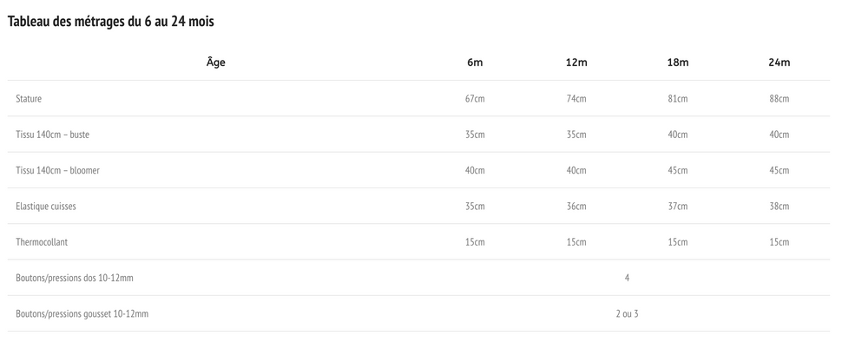Click the '2 ou 3' gousset value

tap(628, 314)
